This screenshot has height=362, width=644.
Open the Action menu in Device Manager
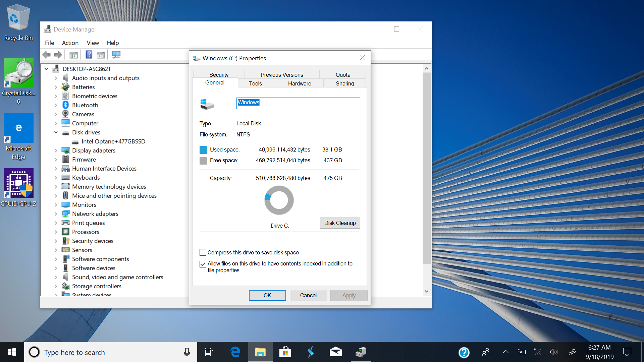click(x=70, y=43)
